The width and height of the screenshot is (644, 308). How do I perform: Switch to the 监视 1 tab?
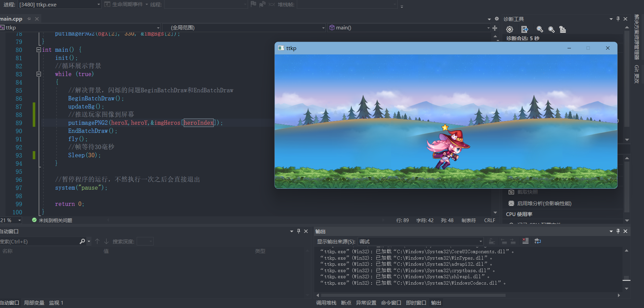[x=56, y=303]
